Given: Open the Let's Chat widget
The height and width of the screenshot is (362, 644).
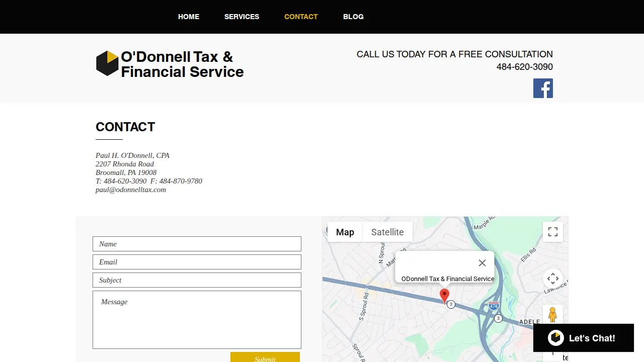Looking at the screenshot, I should [584, 338].
